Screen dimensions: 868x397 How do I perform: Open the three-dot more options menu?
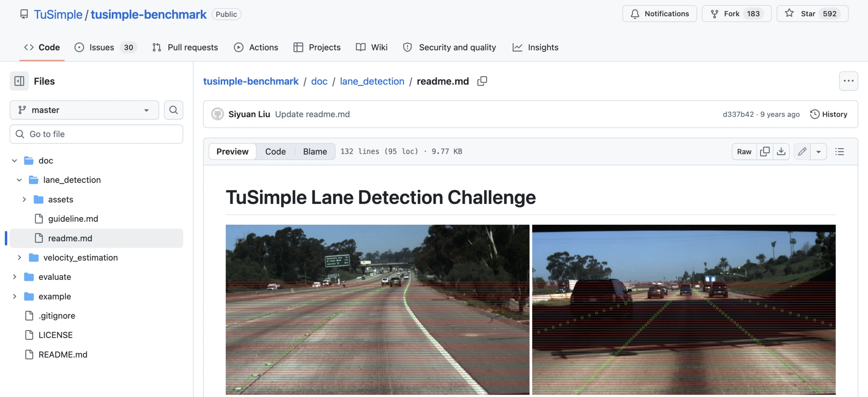[849, 81]
